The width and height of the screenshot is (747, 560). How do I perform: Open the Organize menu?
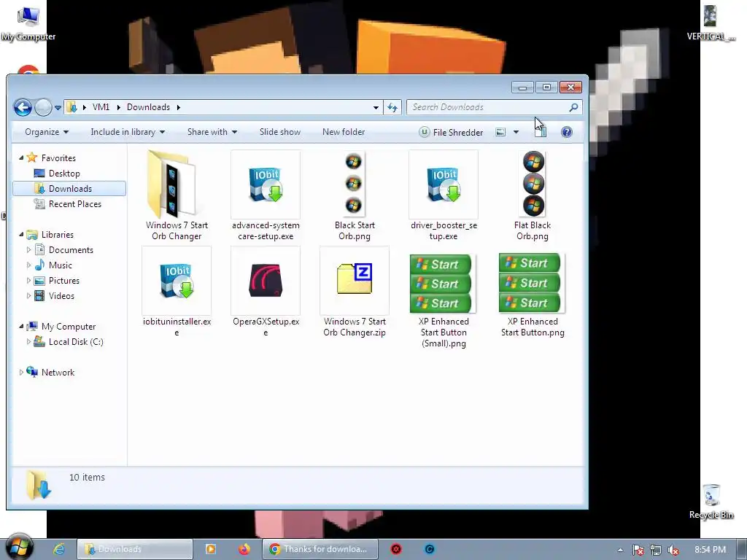[x=47, y=132]
